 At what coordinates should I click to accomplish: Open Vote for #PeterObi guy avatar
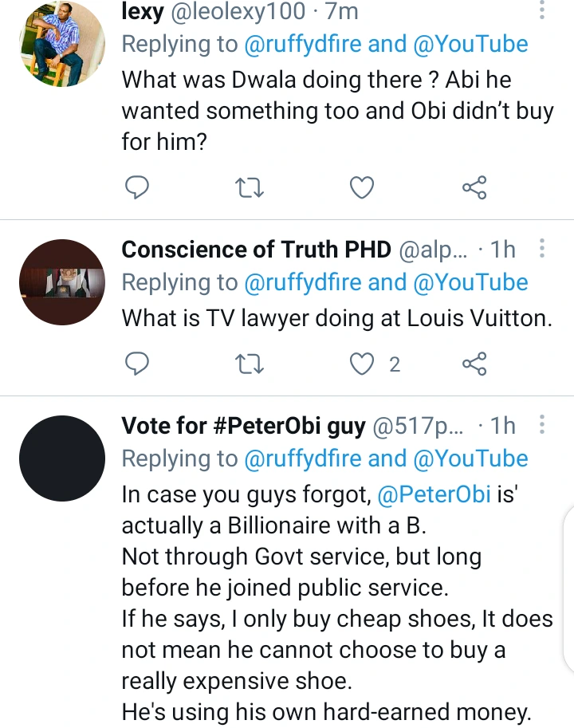click(61, 458)
